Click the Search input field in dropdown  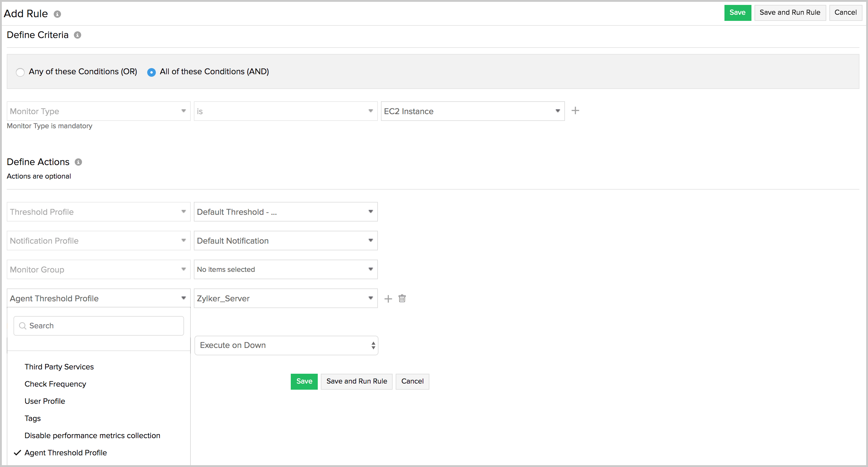[x=98, y=326]
